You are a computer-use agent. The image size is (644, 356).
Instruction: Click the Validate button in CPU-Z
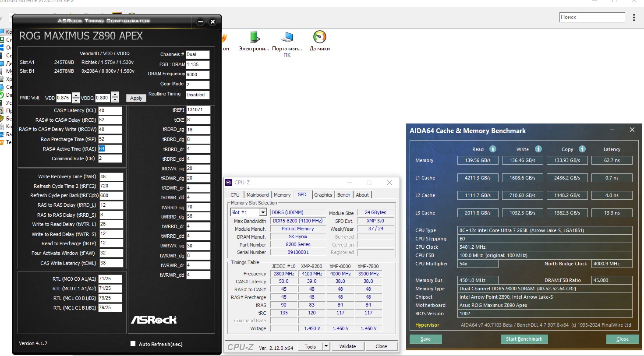[347, 346]
